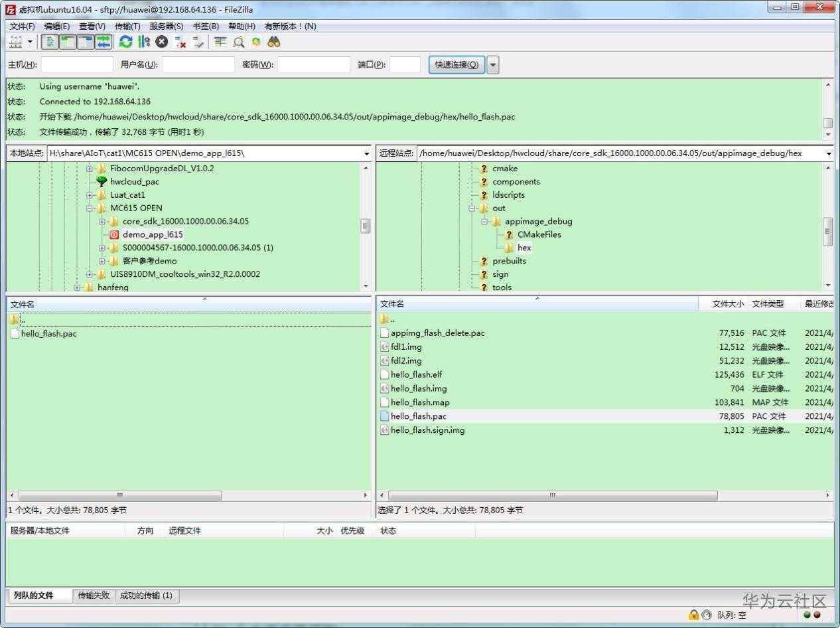Toggle message log display
This screenshot has width=840, height=628.
click(50, 42)
